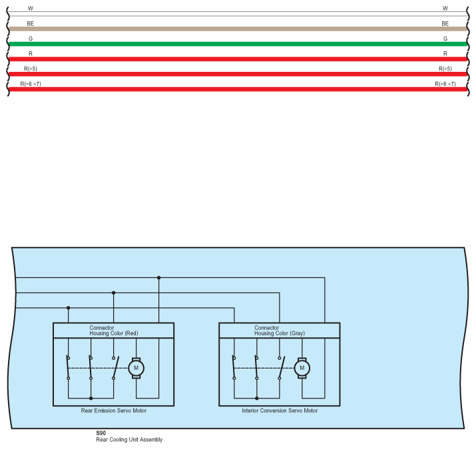
Task: Click the green G wire line
Action: [x=236, y=44]
